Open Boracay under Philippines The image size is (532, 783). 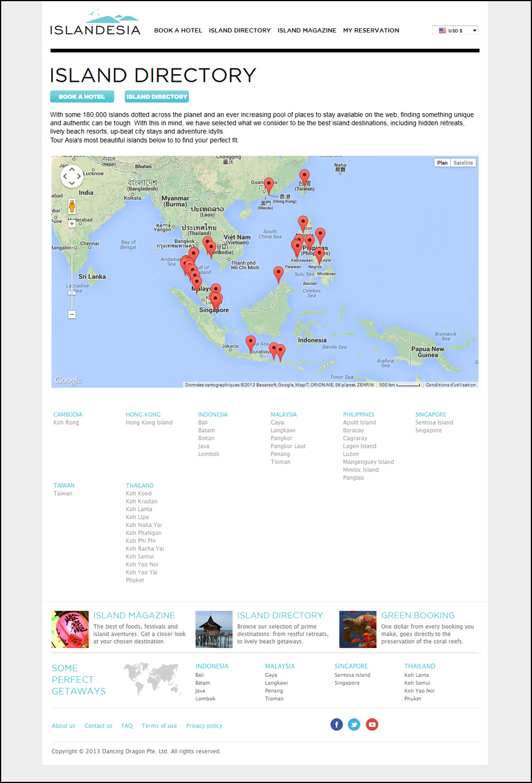point(353,431)
